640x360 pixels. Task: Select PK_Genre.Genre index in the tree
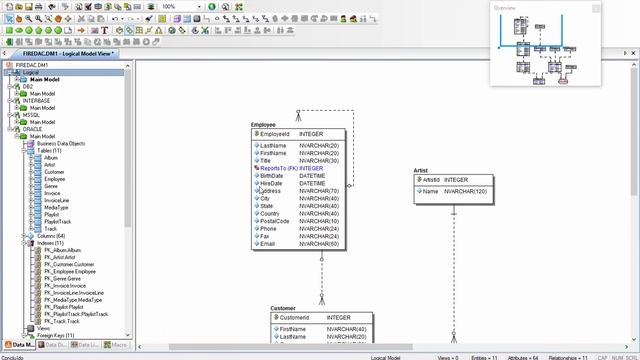pyautogui.click(x=62, y=278)
